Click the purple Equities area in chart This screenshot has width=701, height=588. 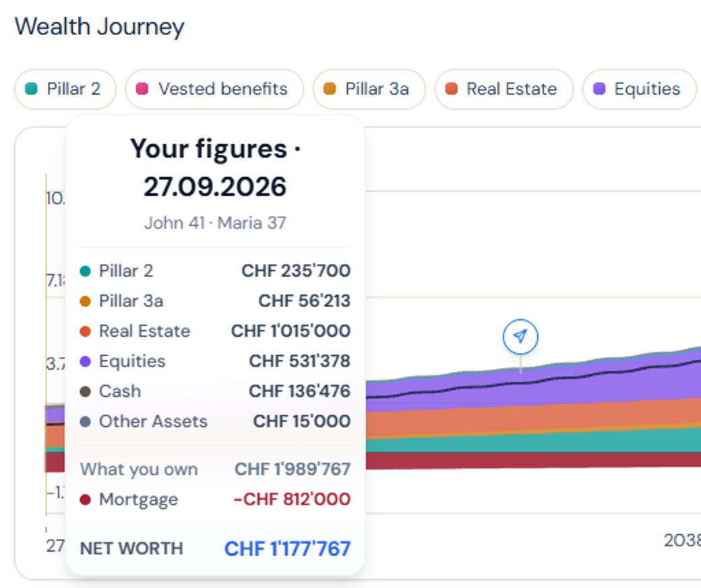[x=581, y=392]
